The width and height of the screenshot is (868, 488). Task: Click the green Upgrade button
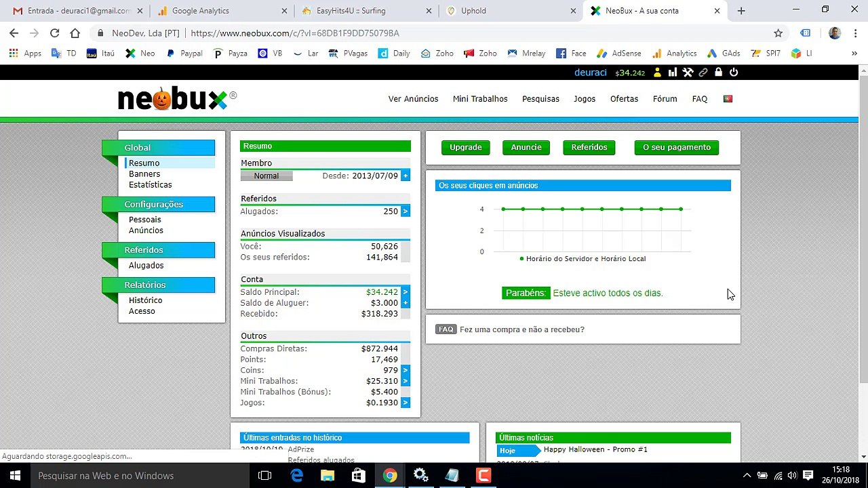point(465,147)
